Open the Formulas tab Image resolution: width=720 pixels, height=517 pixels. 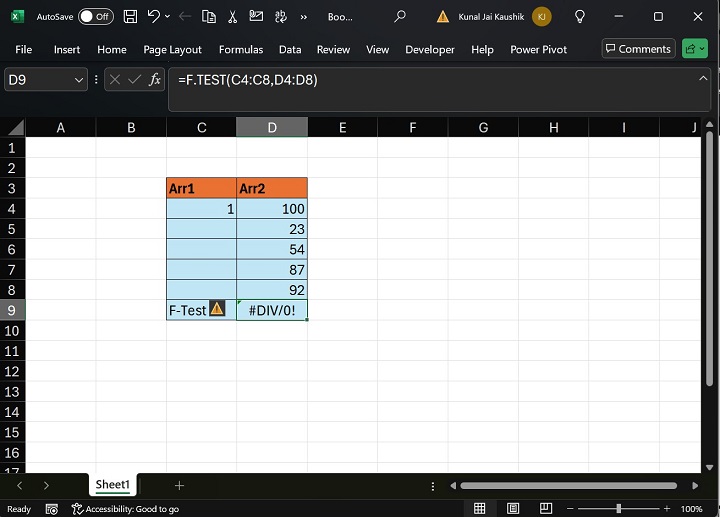coord(241,50)
